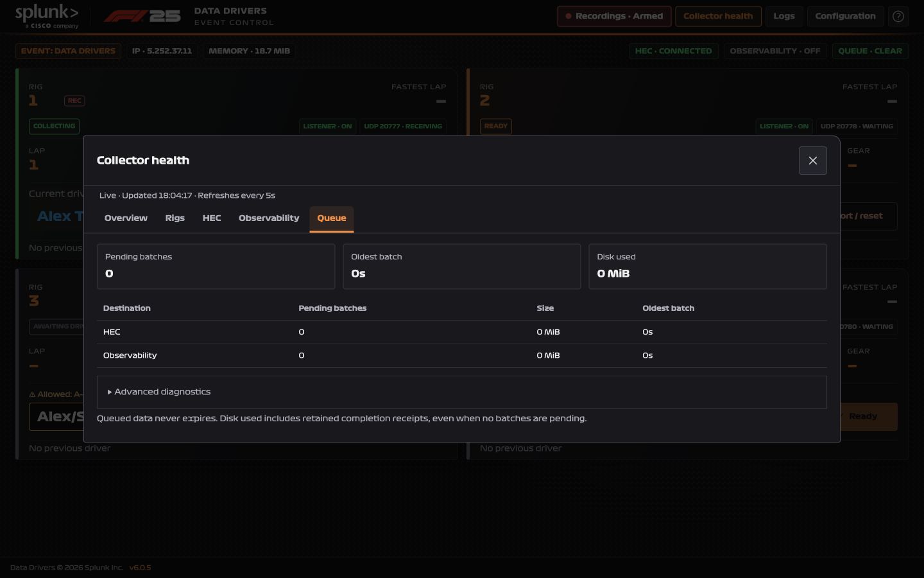Select the Queue tab
Image resolution: width=924 pixels, height=578 pixels.
click(332, 218)
